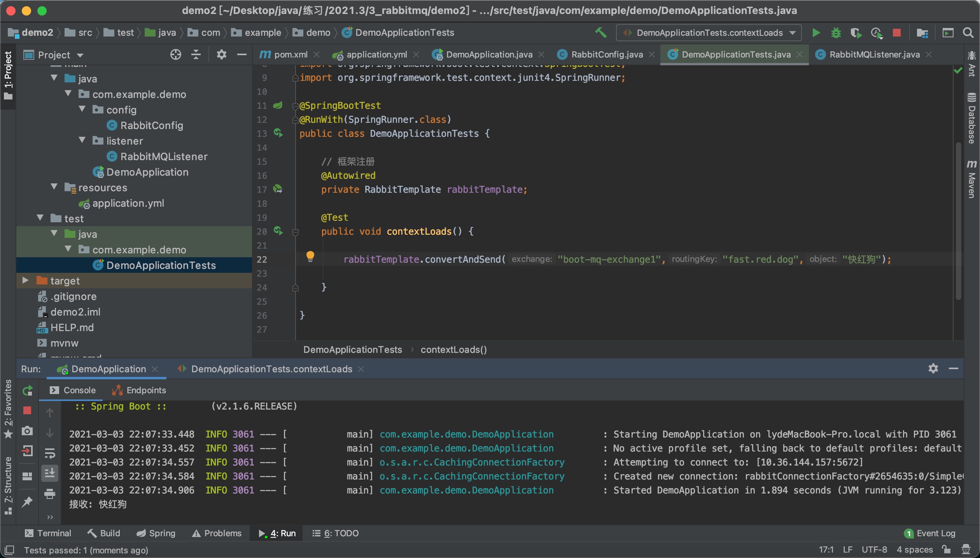
Task: Click the lightbulb intention icon on line 22
Action: pyautogui.click(x=310, y=256)
